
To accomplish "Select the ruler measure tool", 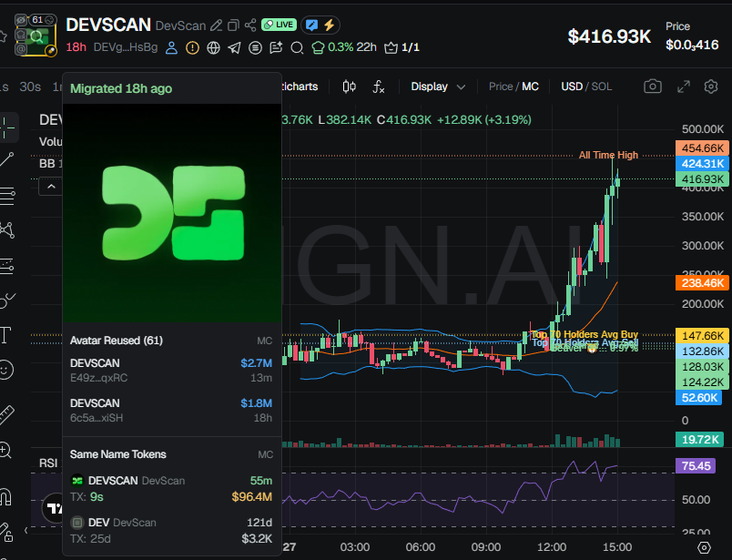I will click(6, 414).
